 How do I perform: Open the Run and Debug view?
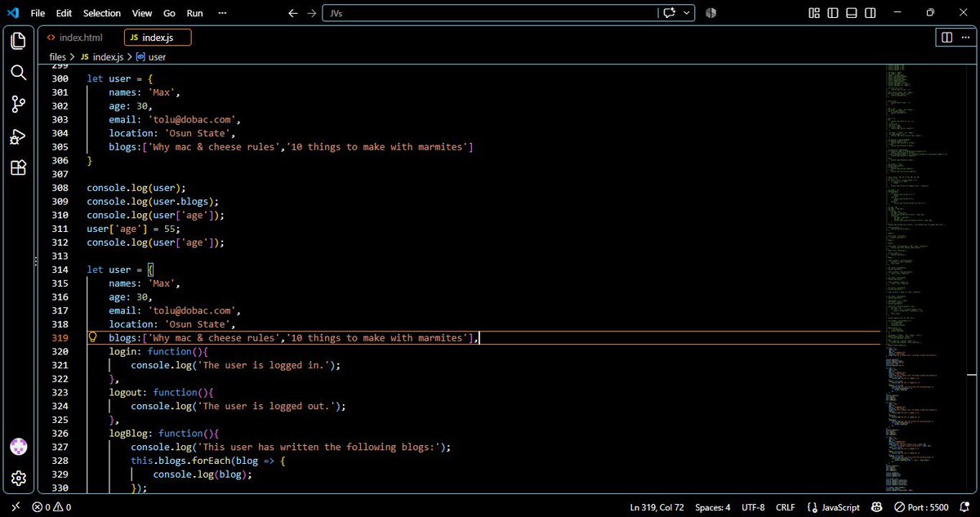pyautogui.click(x=18, y=136)
